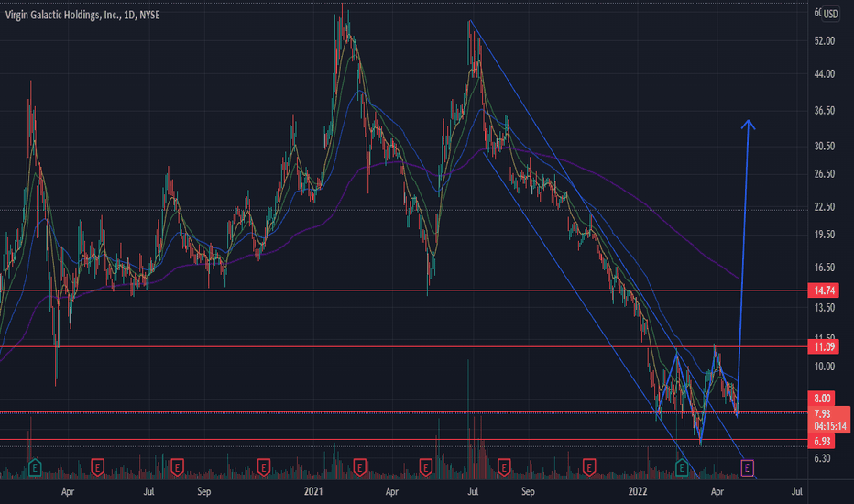Select the purple upcoming earnings E marker
The width and height of the screenshot is (854, 504).
pos(748,467)
